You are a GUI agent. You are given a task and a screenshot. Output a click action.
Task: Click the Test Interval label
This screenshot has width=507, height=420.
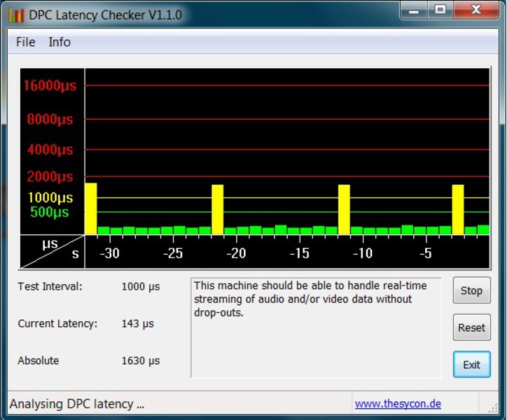[x=50, y=286]
